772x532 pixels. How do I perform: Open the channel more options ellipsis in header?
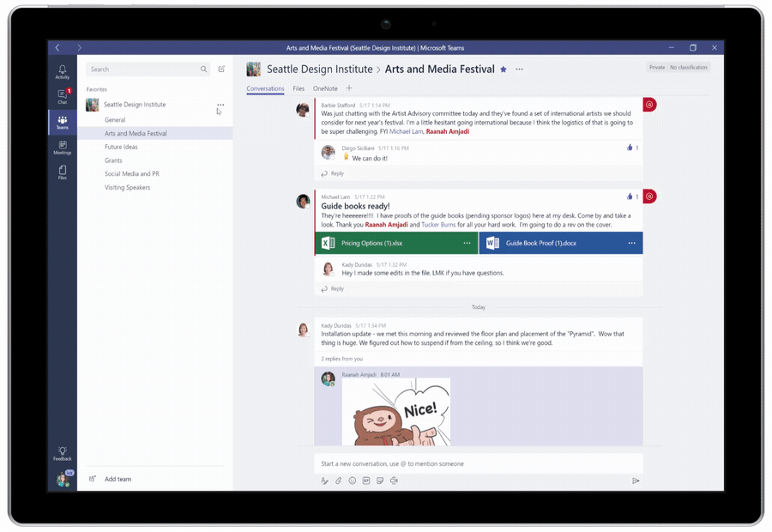point(520,70)
